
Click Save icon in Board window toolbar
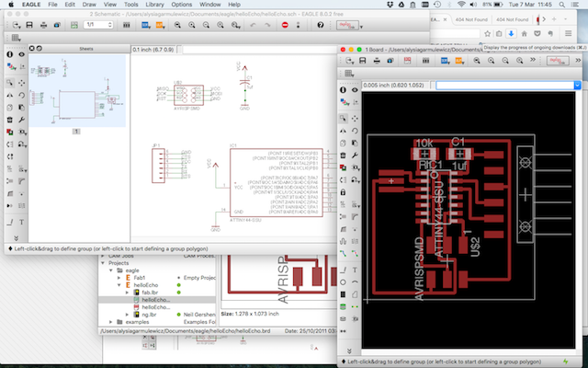click(363, 61)
